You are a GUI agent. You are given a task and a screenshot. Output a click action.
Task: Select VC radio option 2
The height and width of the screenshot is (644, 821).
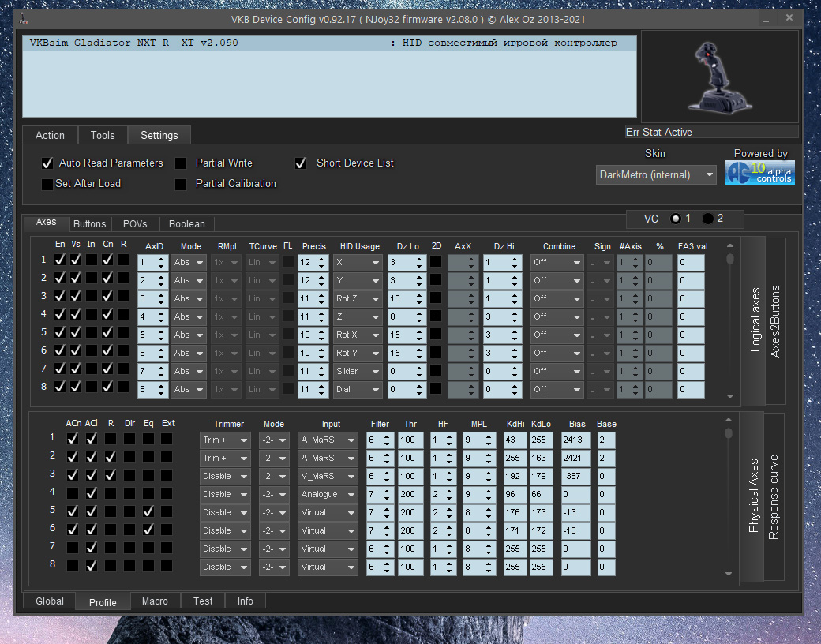click(x=708, y=219)
